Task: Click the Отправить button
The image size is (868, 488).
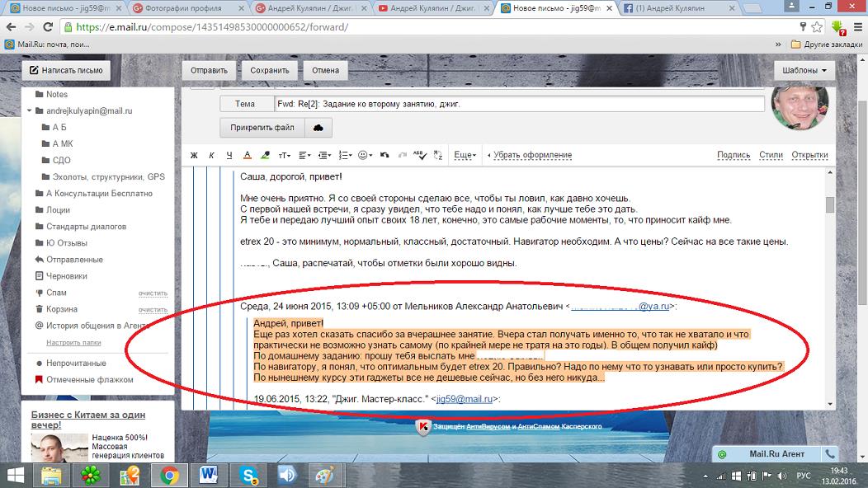Action: pyautogui.click(x=210, y=70)
